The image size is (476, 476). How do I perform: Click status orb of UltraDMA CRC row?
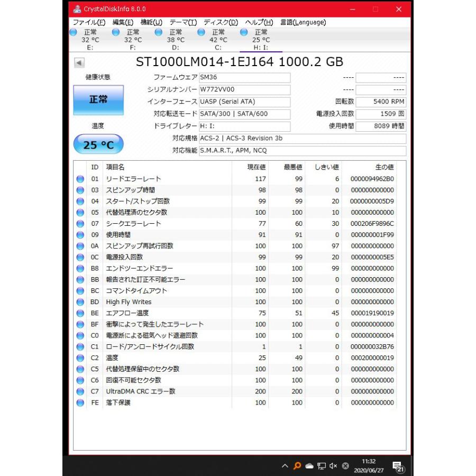pos(80,391)
